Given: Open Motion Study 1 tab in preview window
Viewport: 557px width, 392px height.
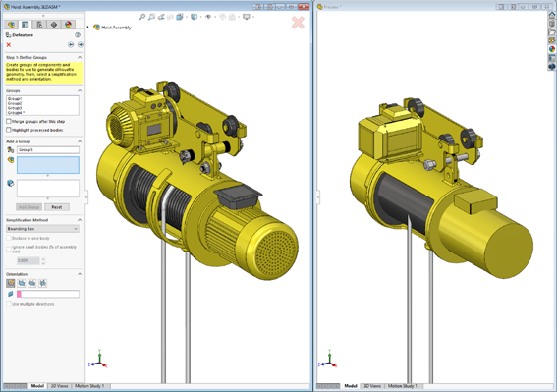Looking at the screenshot, I should [402, 386].
